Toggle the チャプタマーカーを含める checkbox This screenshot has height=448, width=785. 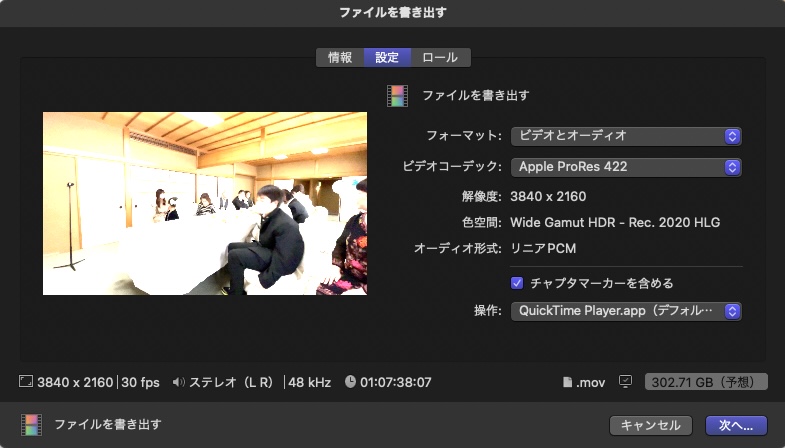pyautogui.click(x=517, y=283)
